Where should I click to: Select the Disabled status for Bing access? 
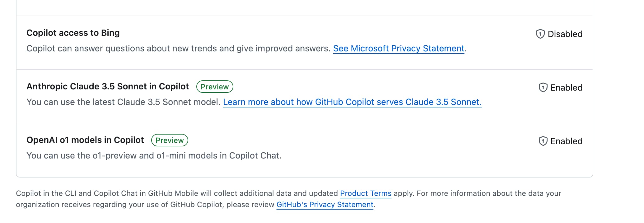tap(565, 34)
